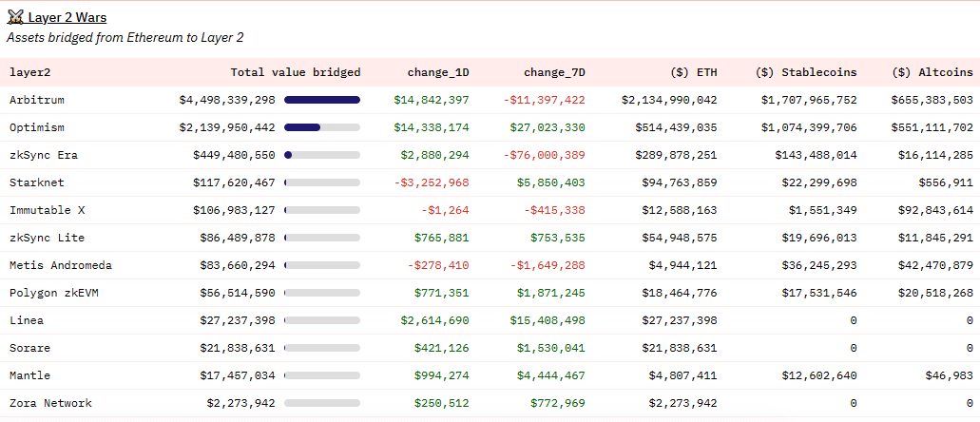The image size is (980, 422).
Task: Click the -$278,410 Metis Andromeda 1D change
Action: [438, 265]
